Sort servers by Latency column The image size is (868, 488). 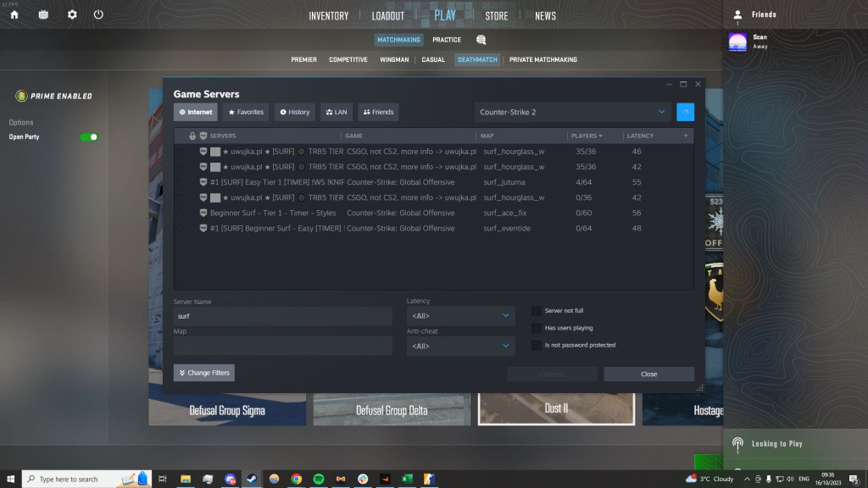tap(640, 136)
